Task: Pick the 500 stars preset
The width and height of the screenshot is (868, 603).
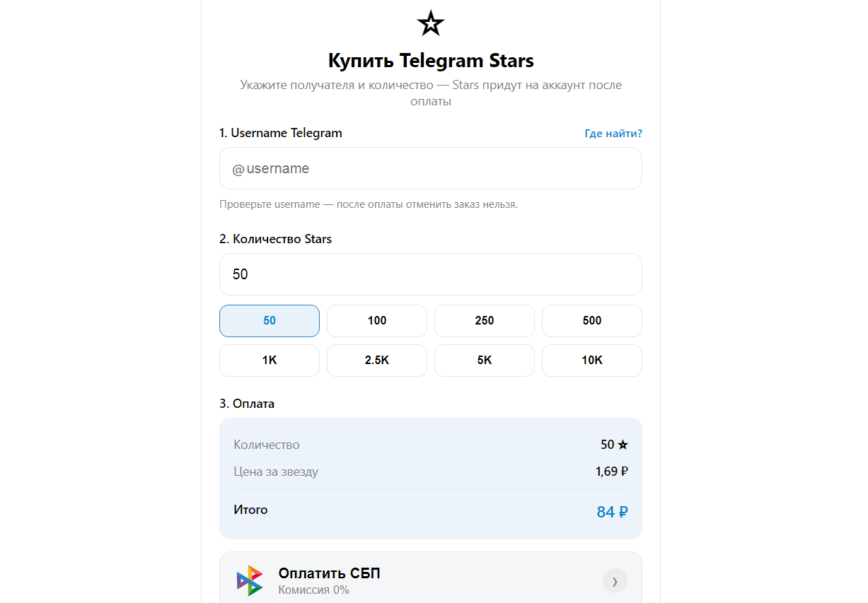Action: pyautogui.click(x=592, y=321)
